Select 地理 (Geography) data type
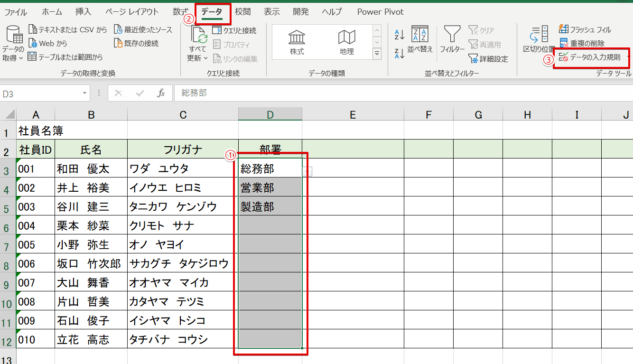This screenshot has width=633, height=364. [x=347, y=43]
